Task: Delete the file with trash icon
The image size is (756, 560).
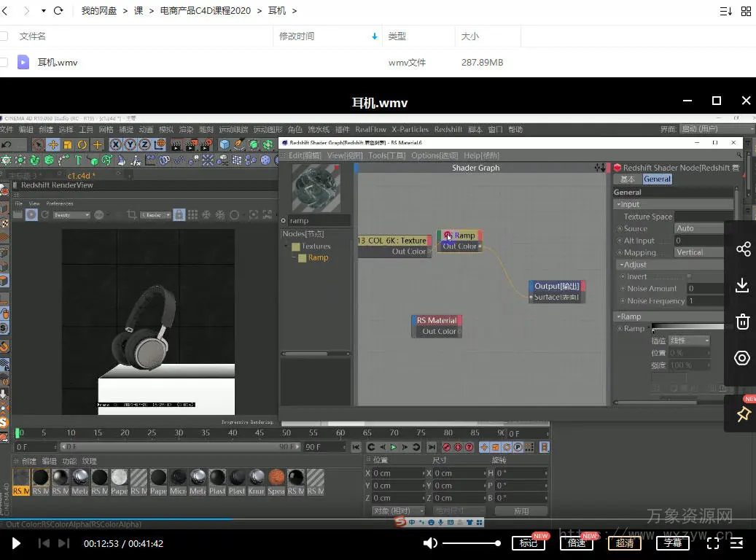Action: tap(742, 322)
